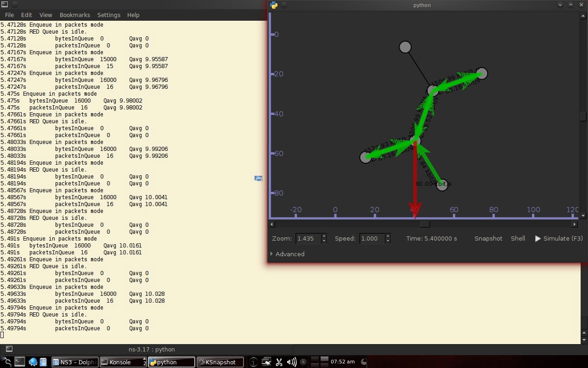
Task: Click the python window title icon
Action: point(274,5)
